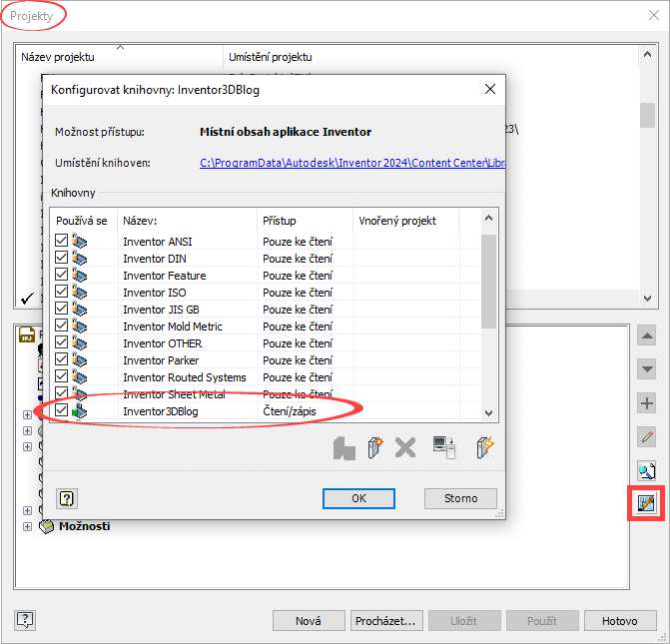
Task: Click the help icon in library dialog
Action: (x=67, y=498)
